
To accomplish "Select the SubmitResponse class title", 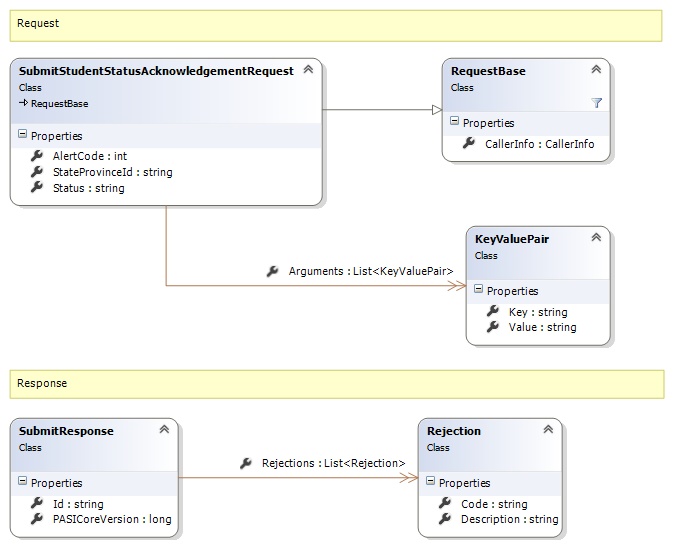I will [x=66, y=431].
